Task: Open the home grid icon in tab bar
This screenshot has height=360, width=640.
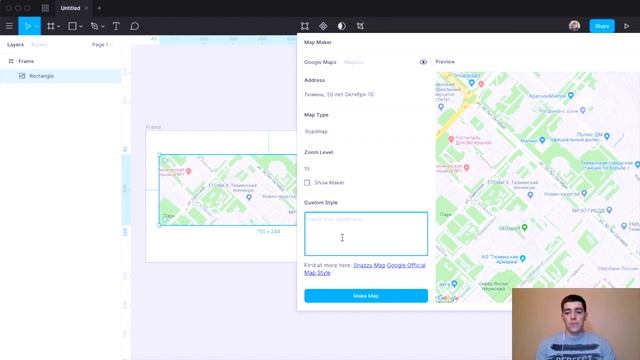Action: pos(45,8)
